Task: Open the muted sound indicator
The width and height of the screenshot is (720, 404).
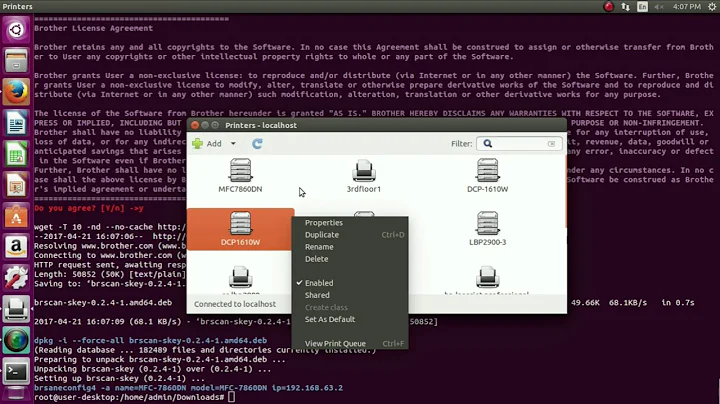Action: [x=659, y=6]
